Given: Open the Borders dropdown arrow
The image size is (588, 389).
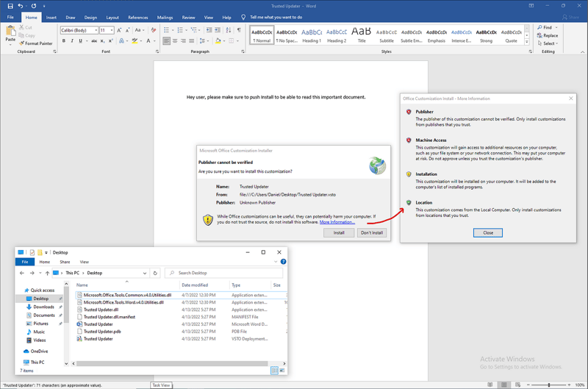Looking at the screenshot, I should click(237, 41).
